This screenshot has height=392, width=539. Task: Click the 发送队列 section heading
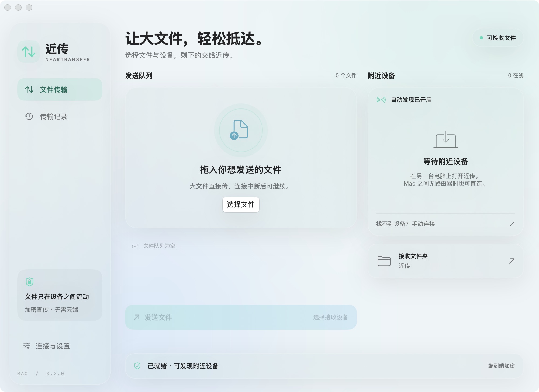139,76
